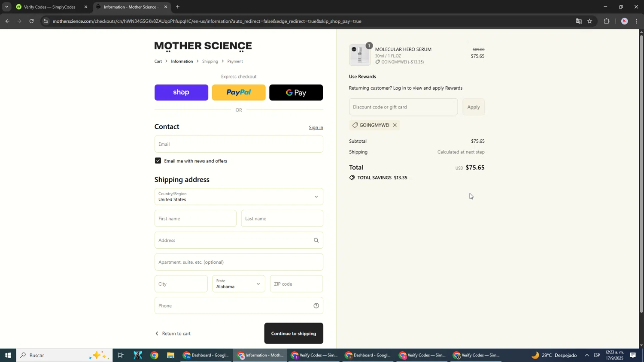644x362 pixels.
Task: Open the Sign in link
Action: pyautogui.click(x=316, y=127)
